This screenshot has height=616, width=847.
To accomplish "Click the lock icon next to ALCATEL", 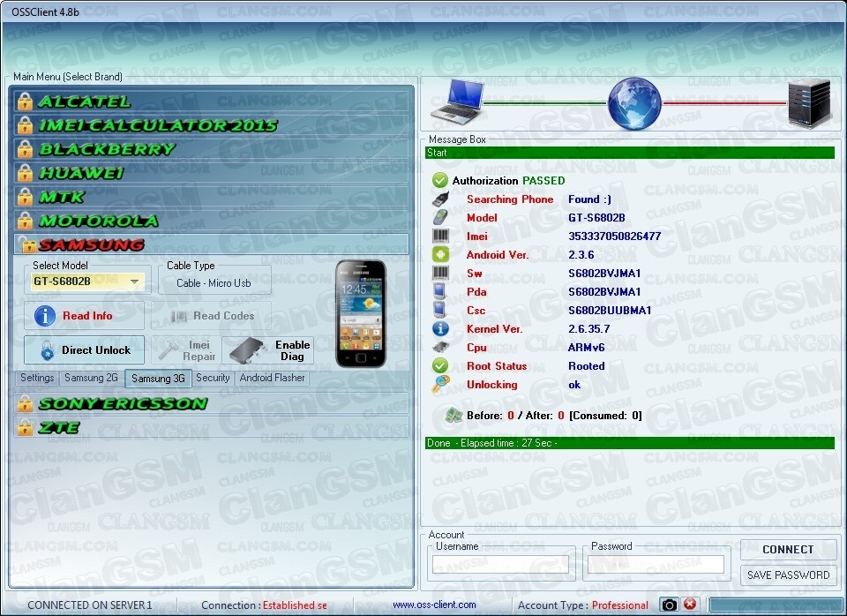I will click(25, 101).
